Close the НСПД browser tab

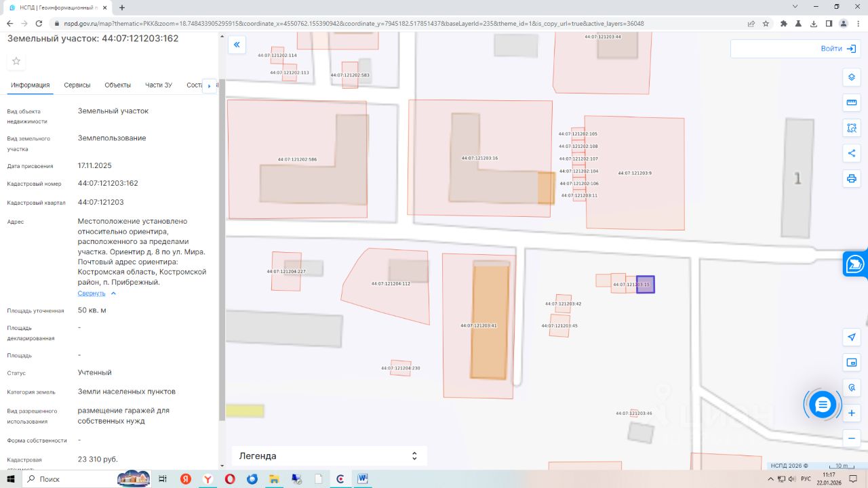pos(106,7)
